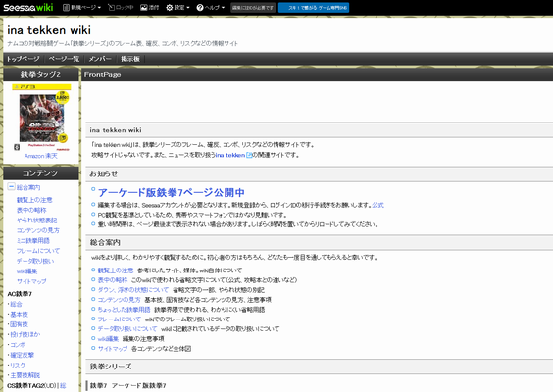Open AC鉄拳7 リスク sidebar link
Image resolution: width=553 pixels, height=392 pixels.
(x=18, y=366)
